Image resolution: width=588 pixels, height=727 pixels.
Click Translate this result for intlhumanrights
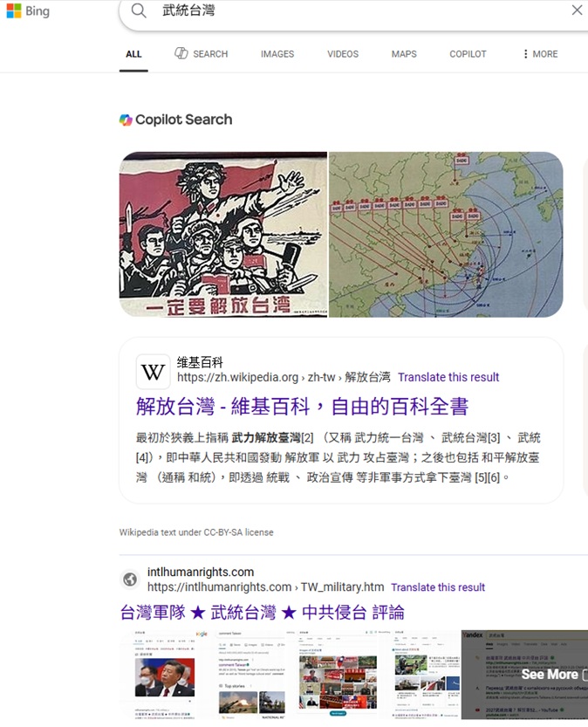tap(437, 587)
